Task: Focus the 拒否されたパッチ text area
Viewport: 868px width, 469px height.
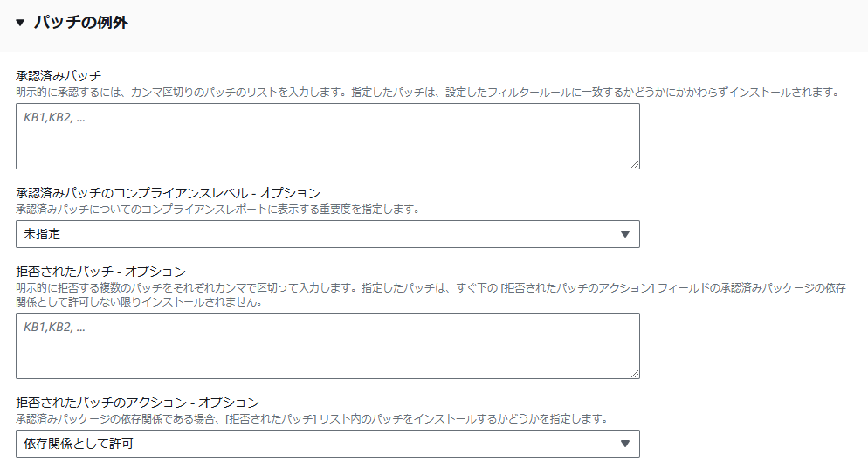Action: 327,346
